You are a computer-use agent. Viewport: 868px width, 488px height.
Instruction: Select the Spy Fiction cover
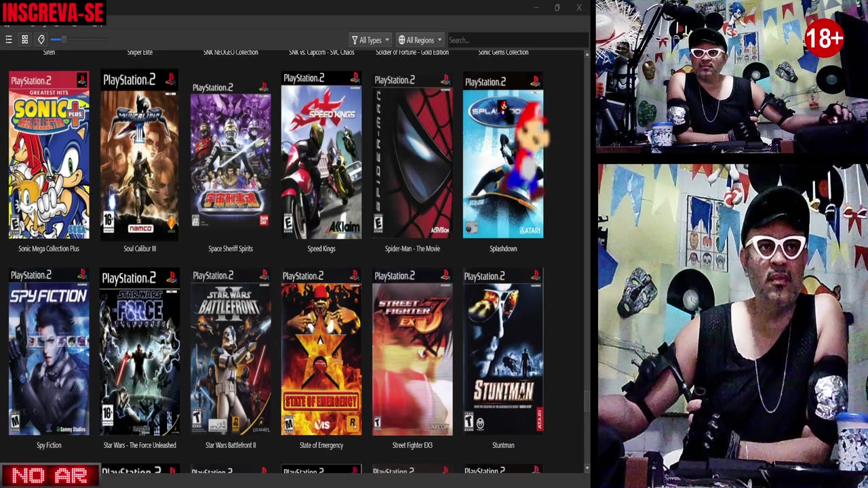[x=49, y=351]
